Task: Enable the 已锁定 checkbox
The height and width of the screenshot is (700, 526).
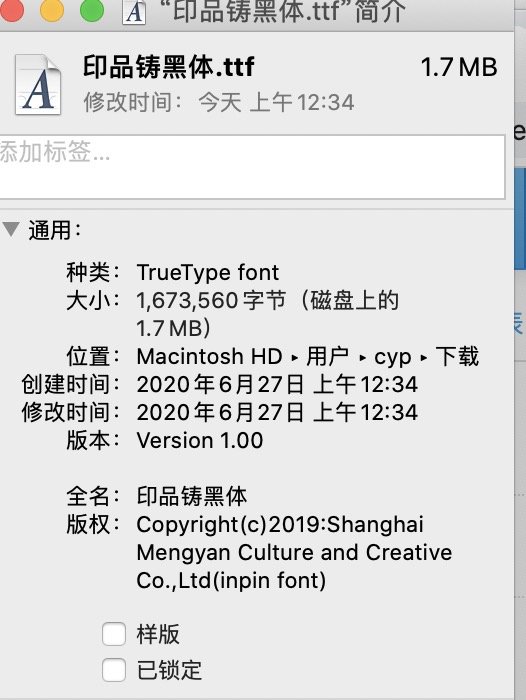Action: tap(113, 670)
